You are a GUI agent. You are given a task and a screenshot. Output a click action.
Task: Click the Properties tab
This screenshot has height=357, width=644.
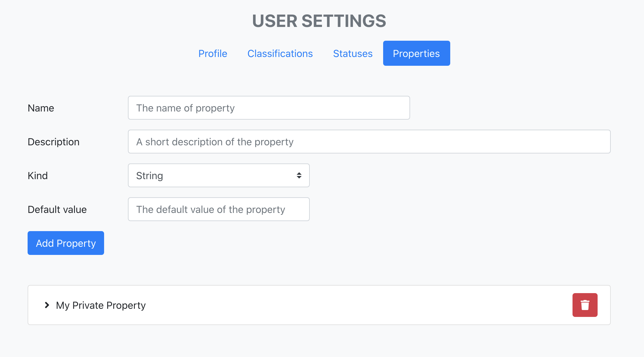tap(416, 53)
